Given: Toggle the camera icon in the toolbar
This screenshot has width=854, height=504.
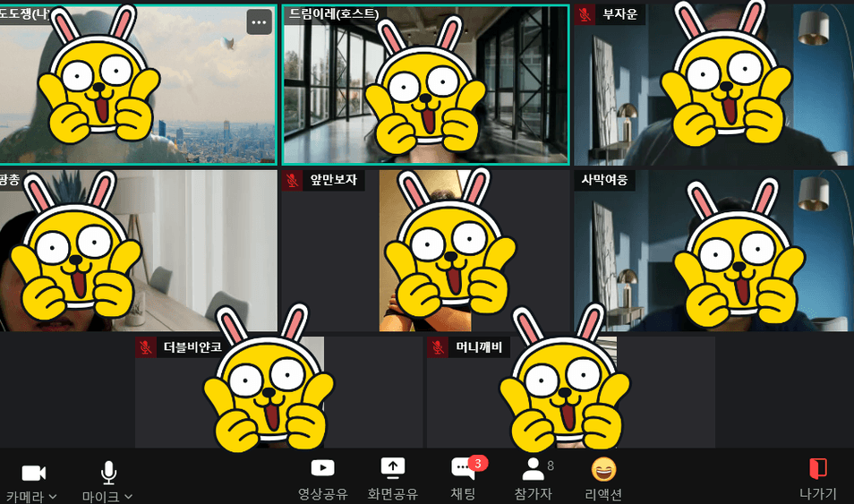Looking at the screenshot, I should click(34, 473).
